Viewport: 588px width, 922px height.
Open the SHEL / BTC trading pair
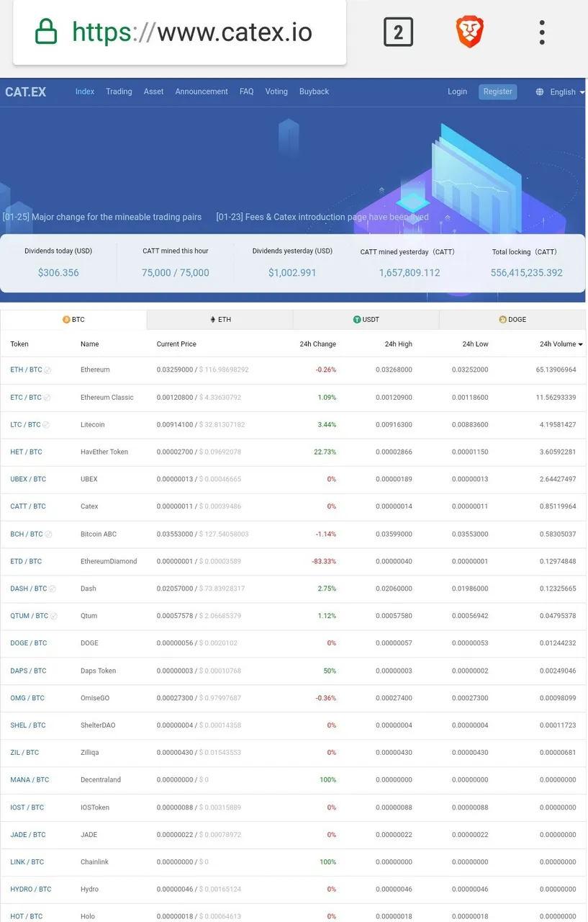coord(28,725)
